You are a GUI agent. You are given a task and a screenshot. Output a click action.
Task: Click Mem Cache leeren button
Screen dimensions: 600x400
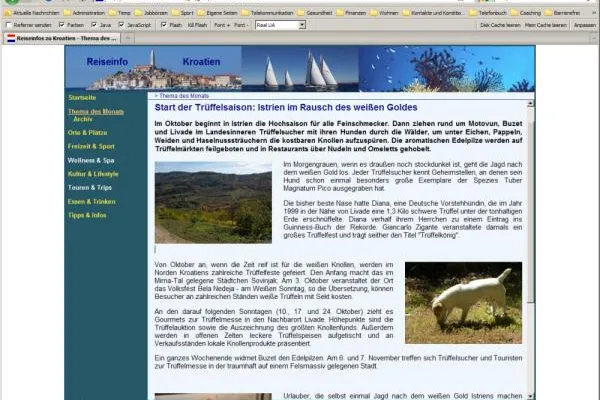coord(546,25)
